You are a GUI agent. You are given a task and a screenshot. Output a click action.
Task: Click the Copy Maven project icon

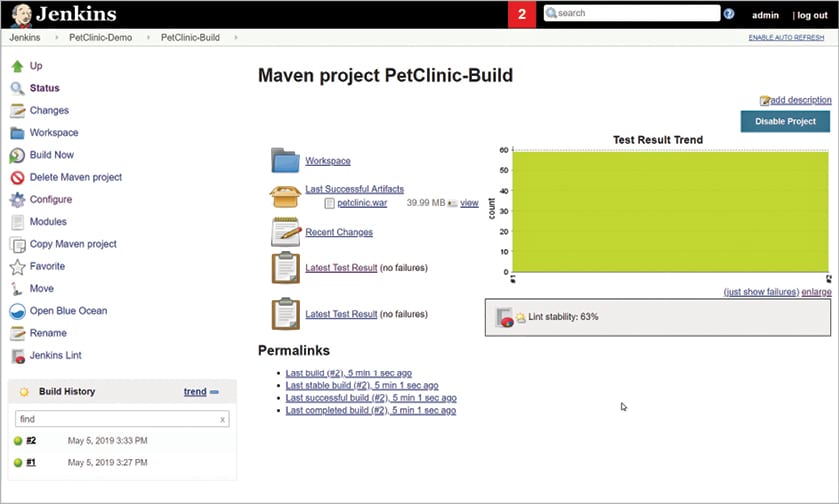tap(18, 245)
